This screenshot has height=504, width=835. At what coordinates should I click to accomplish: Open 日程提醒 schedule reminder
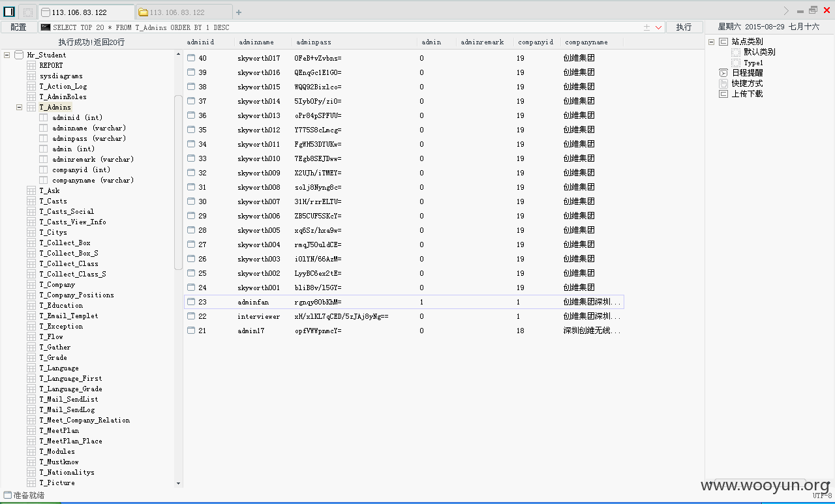click(747, 73)
